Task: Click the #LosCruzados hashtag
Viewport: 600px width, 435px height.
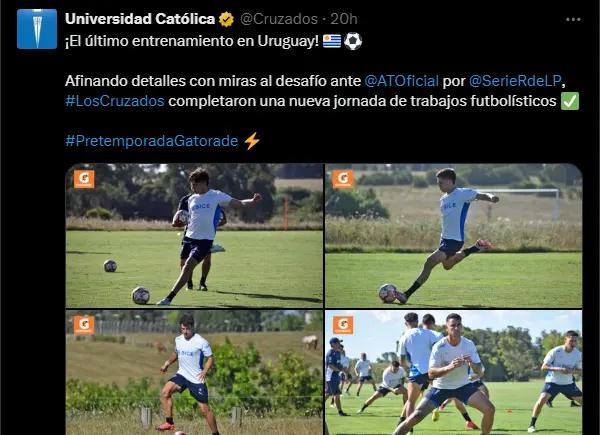Action: tap(115, 101)
